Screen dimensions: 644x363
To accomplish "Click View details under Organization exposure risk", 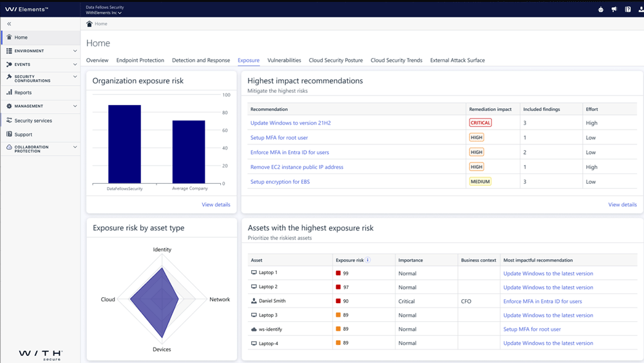I will coord(216,204).
